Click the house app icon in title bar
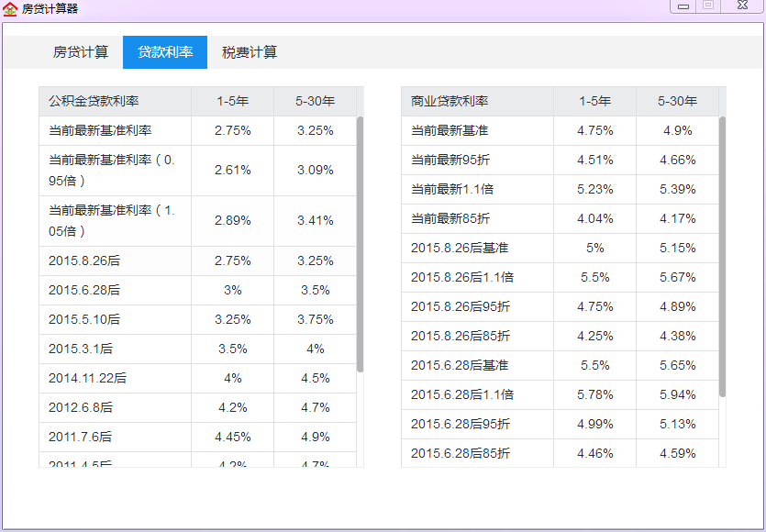The width and height of the screenshot is (766, 532). (x=10, y=8)
